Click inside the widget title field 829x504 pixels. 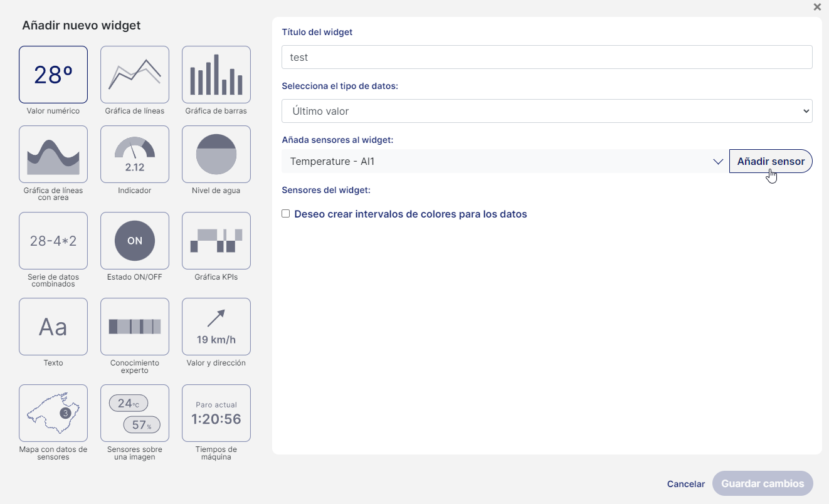(546, 57)
